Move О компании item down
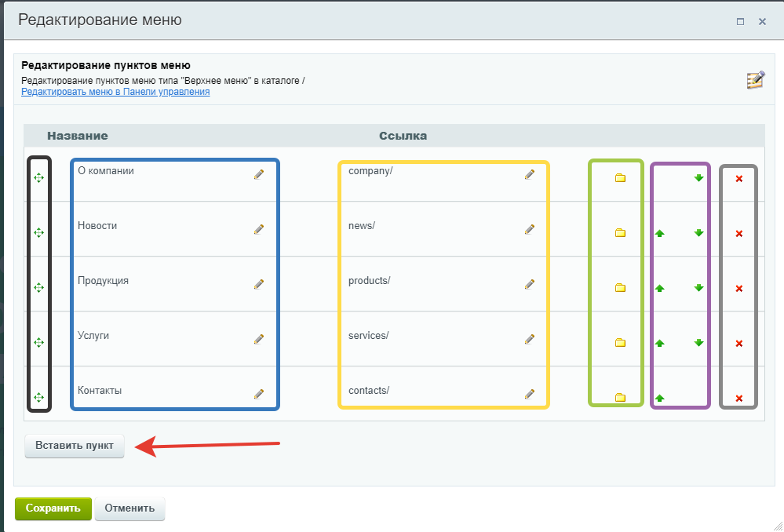The height and width of the screenshot is (532, 784). click(698, 178)
